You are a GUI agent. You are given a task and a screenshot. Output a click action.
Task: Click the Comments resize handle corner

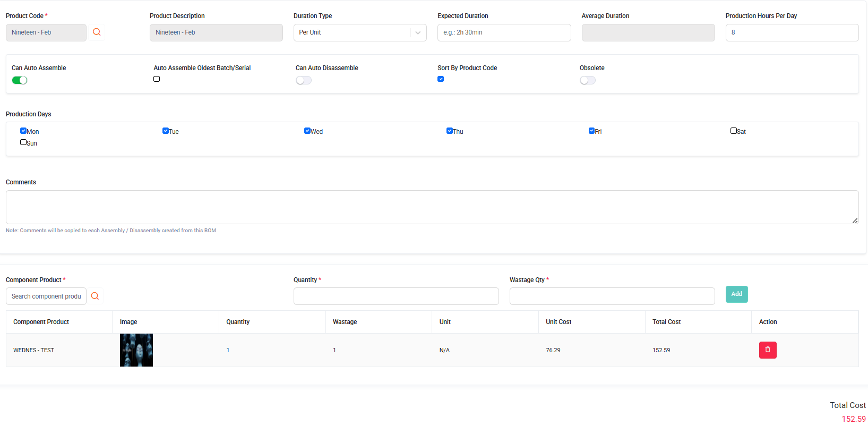coord(855,220)
